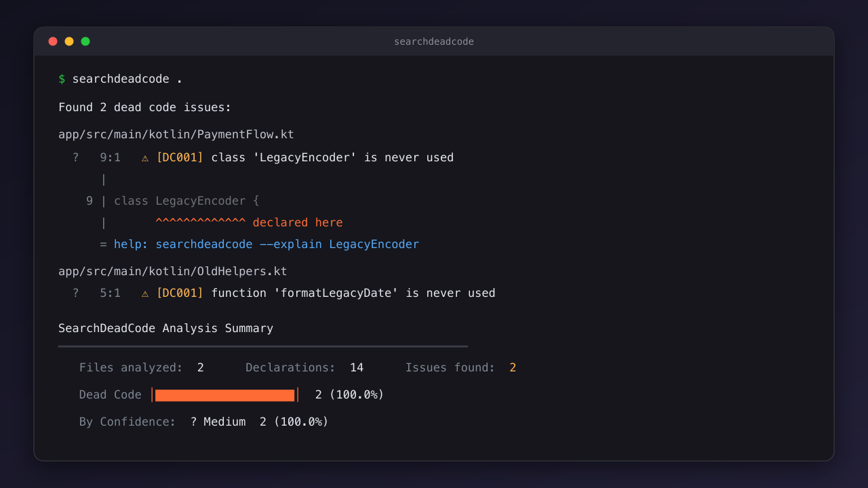Screen dimensions: 868x488
Task: Click [DC001] code on formatLegacyDate line
Action: tap(180, 293)
